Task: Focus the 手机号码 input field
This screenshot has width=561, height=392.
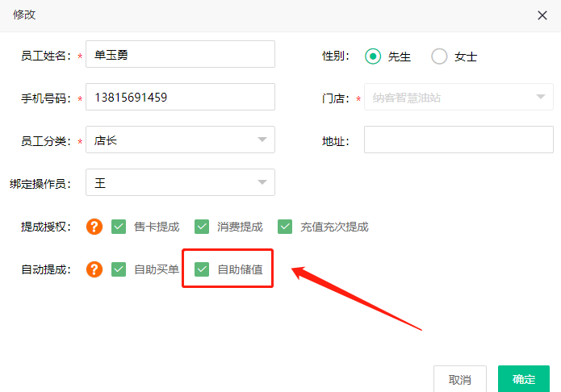Action: point(179,98)
